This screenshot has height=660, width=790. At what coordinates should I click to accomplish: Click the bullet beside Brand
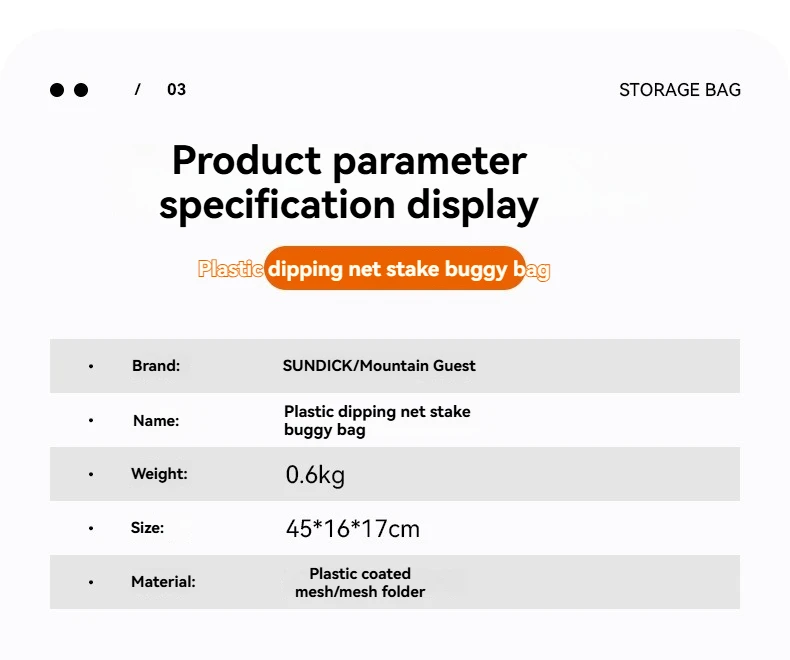coord(91,366)
